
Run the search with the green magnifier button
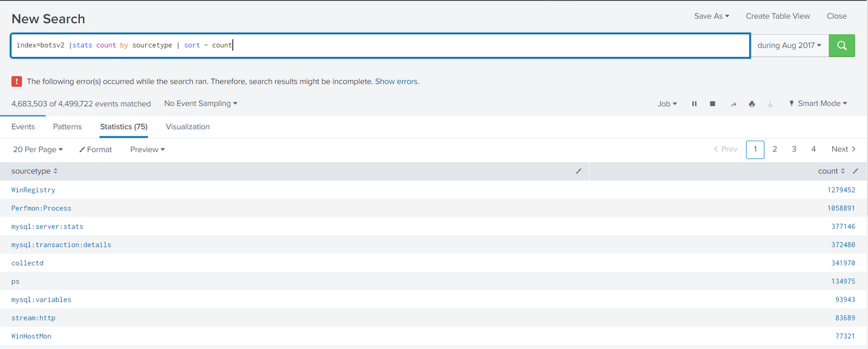point(842,45)
